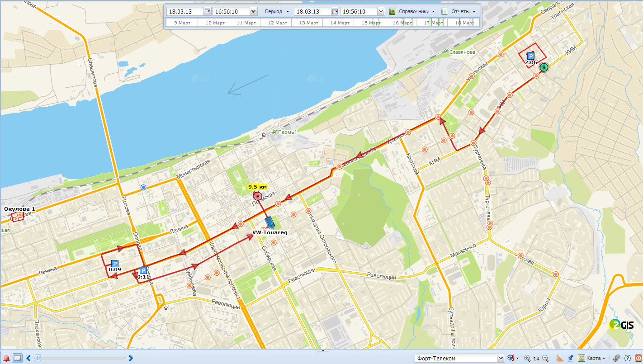
Task: Select 14 Март on the timeline
Action: coord(340,23)
